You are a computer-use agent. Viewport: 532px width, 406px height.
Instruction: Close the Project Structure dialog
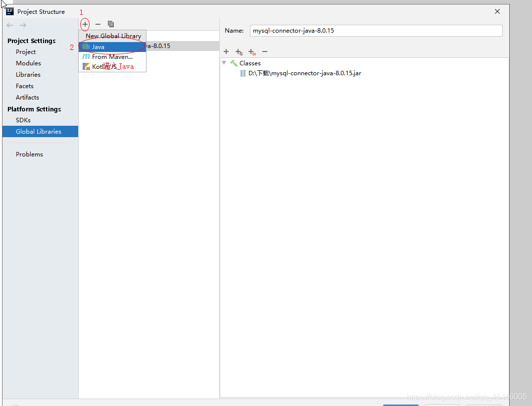click(x=497, y=11)
